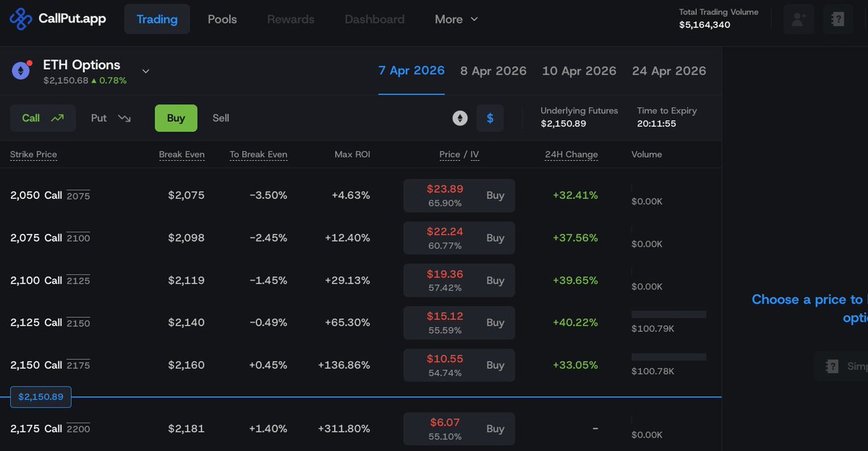
Task: Choose the Sell side
Action: point(221,118)
